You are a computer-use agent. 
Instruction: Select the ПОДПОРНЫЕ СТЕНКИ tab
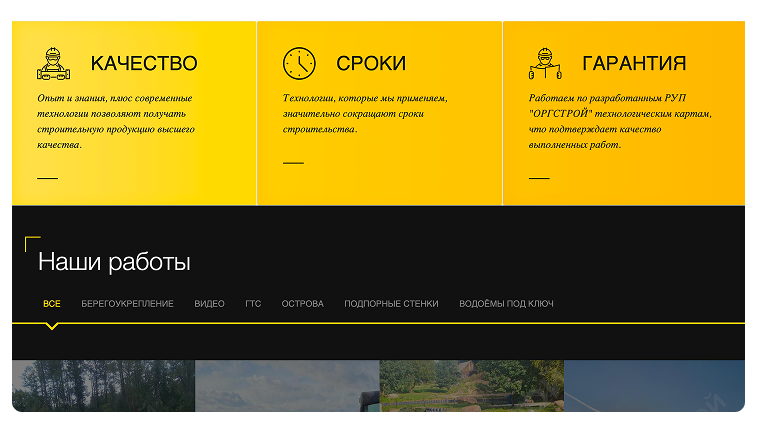[x=391, y=304]
